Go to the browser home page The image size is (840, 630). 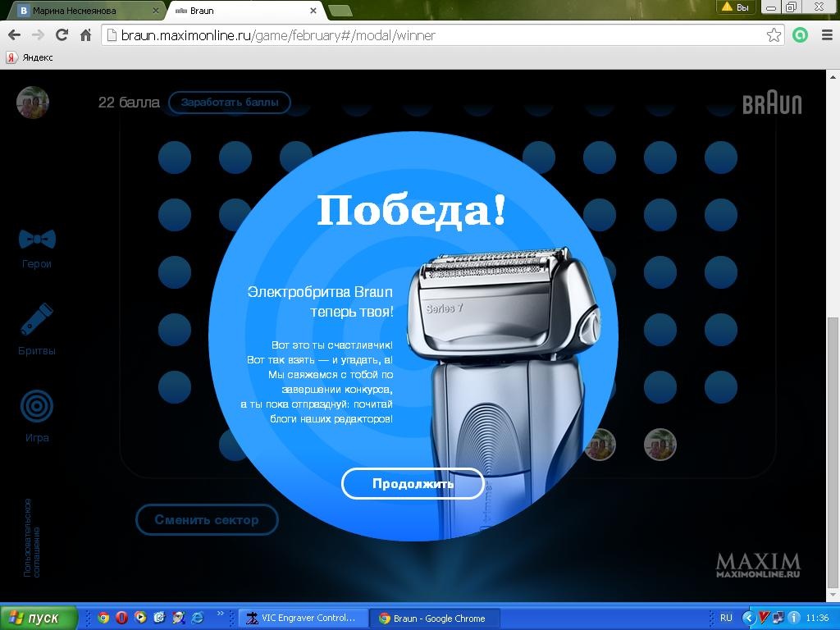[85, 35]
